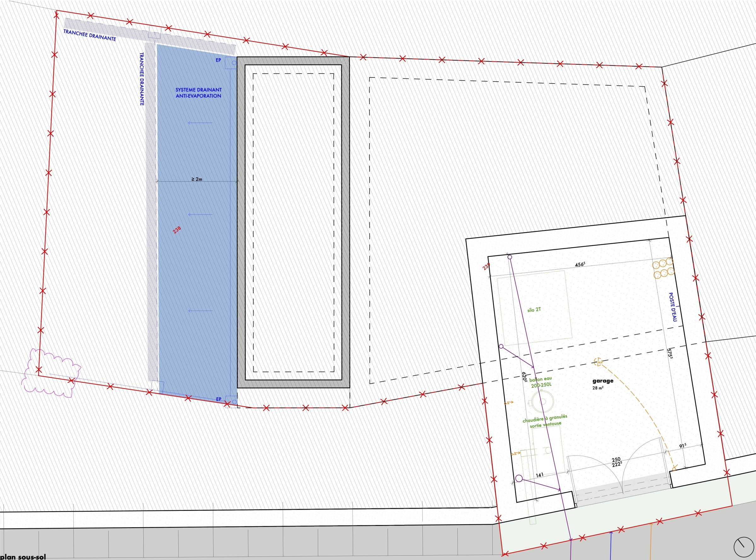Click the plan sous-sol title text
This screenshot has height=560, width=756.
tap(23, 557)
